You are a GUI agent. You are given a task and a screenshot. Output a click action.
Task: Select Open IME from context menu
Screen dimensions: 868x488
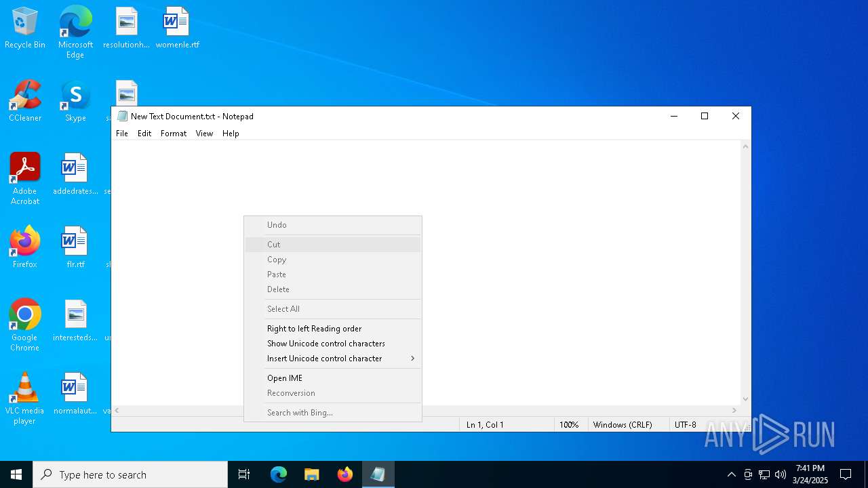(333, 378)
